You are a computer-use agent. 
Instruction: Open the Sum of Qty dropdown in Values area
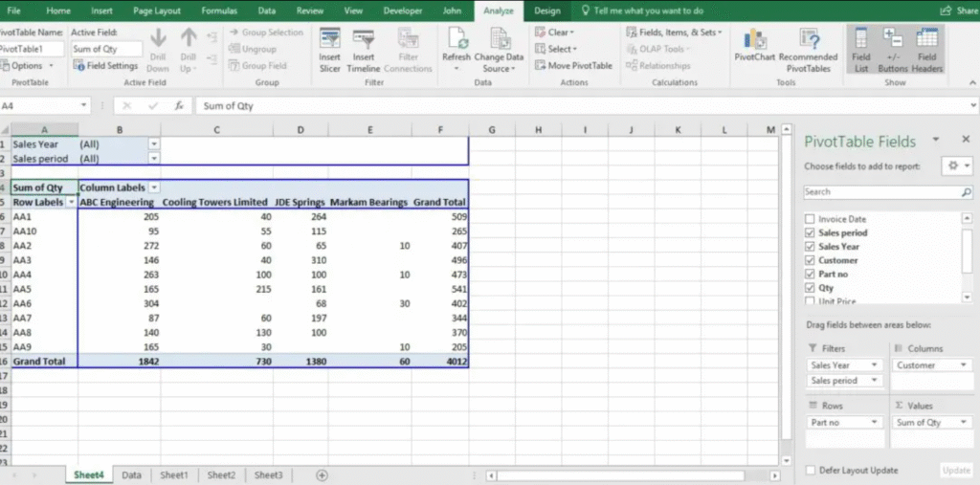(x=963, y=423)
